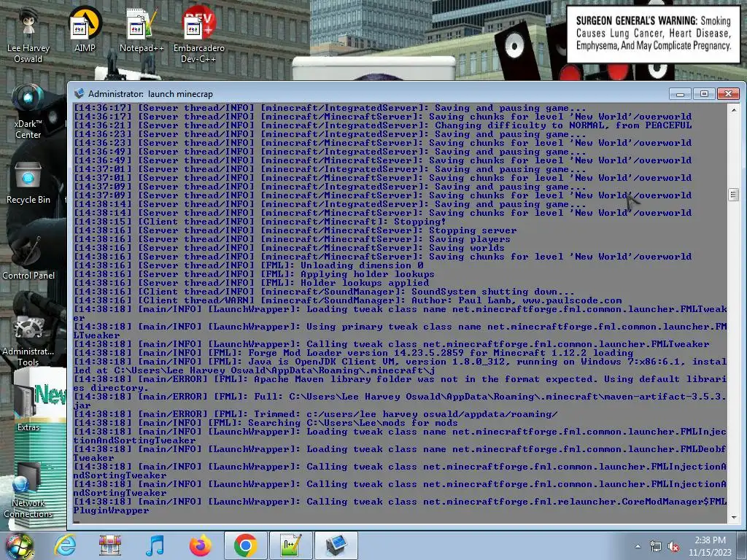
Task: Open the Control Panel desktop icon
Action: point(28,257)
